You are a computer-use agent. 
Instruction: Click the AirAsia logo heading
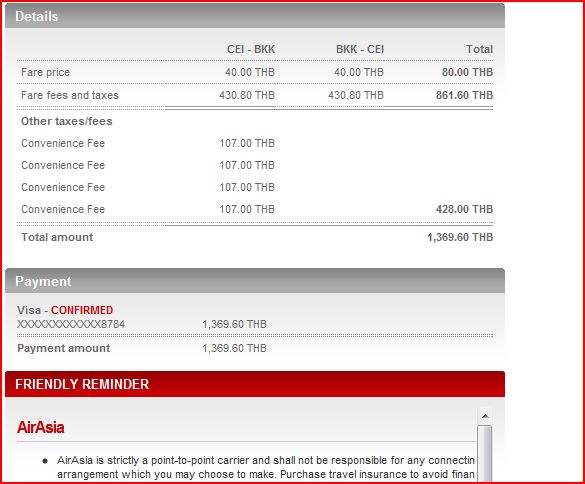[40, 428]
